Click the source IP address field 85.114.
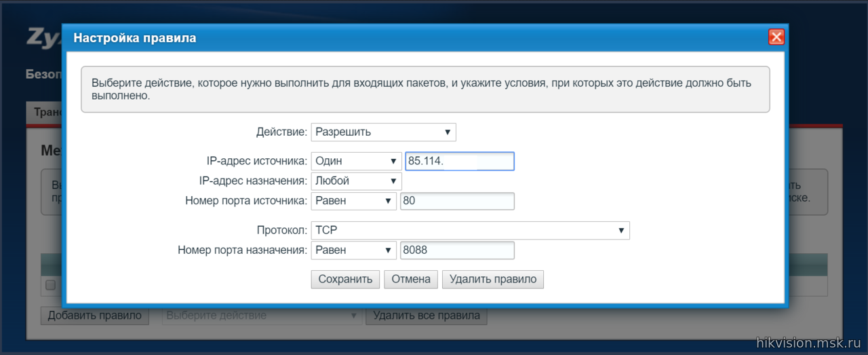 coord(460,161)
